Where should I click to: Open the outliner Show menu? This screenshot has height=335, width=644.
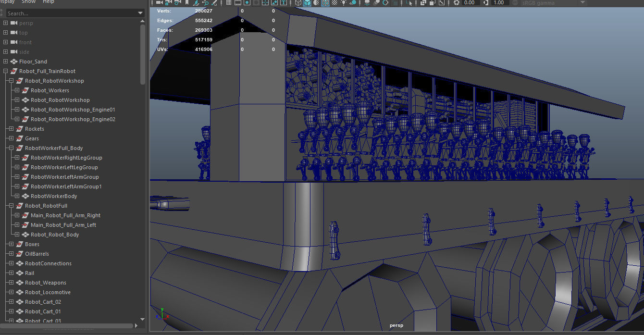click(28, 2)
